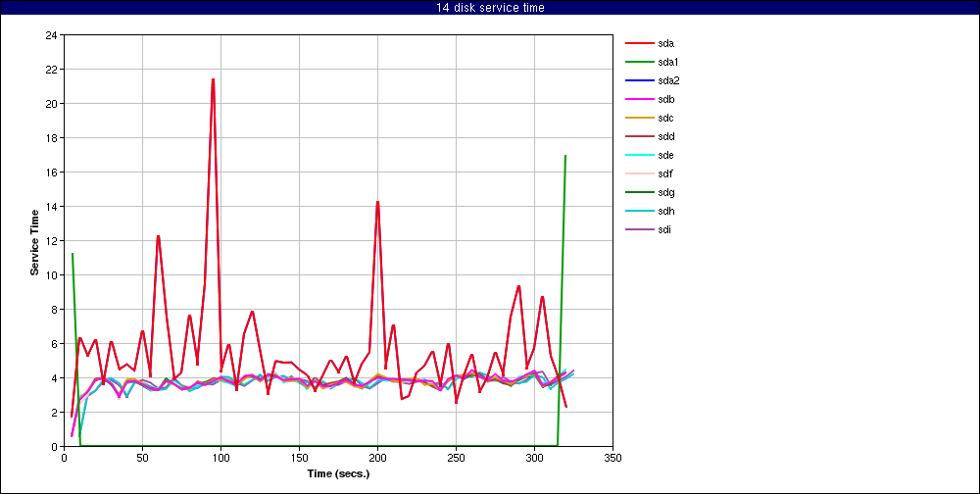Viewport: 980px width, 494px height.
Task: Click the green sda1 legend color line
Action: click(x=639, y=63)
